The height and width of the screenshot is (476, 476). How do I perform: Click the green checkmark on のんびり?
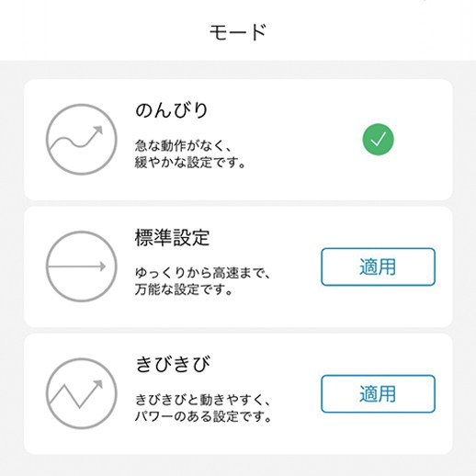click(378, 140)
